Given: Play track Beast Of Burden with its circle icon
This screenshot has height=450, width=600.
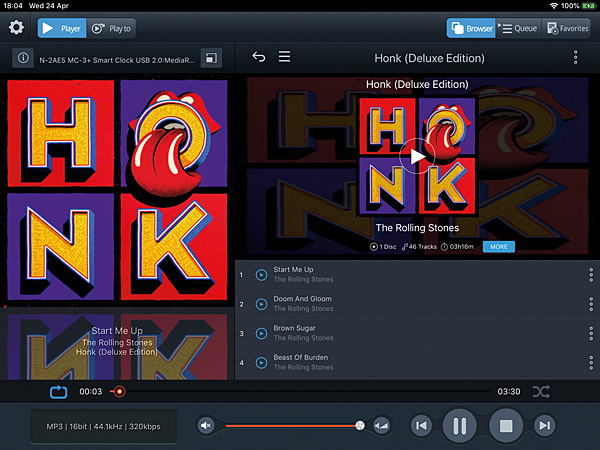Looking at the screenshot, I should click(261, 363).
